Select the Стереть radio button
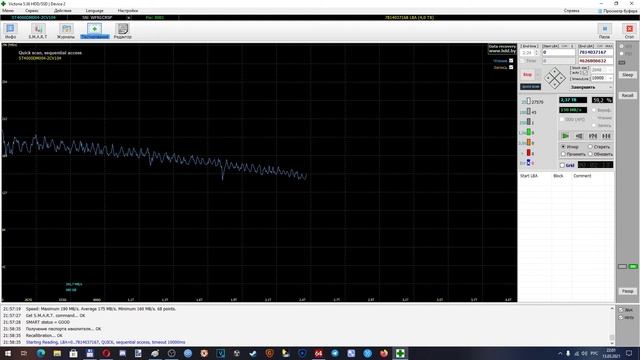This screenshot has width=640, height=360. [590, 147]
